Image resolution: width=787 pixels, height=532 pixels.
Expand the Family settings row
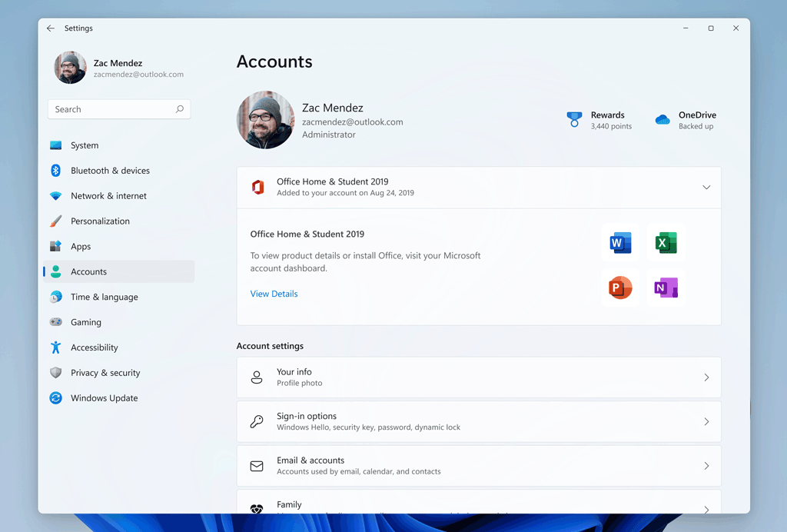coord(706,508)
